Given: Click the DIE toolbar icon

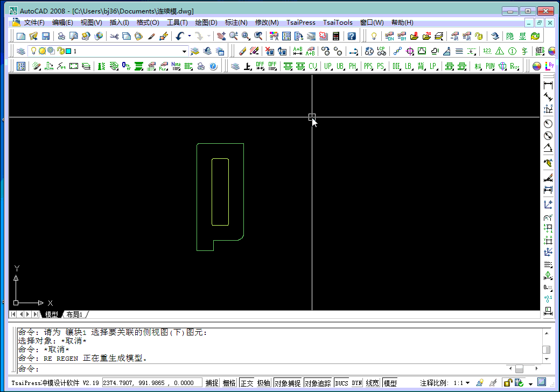Looking at the screenshot, I should coord(396,66).
